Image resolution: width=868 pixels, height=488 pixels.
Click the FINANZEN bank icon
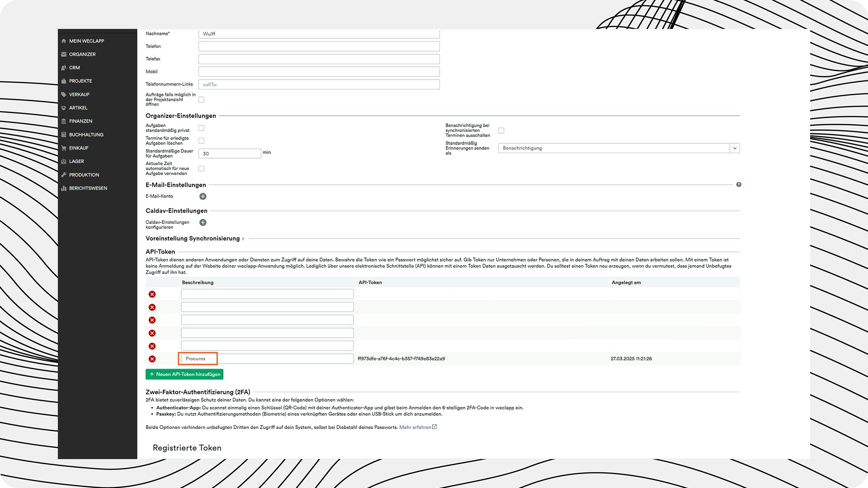coord(64,121)
